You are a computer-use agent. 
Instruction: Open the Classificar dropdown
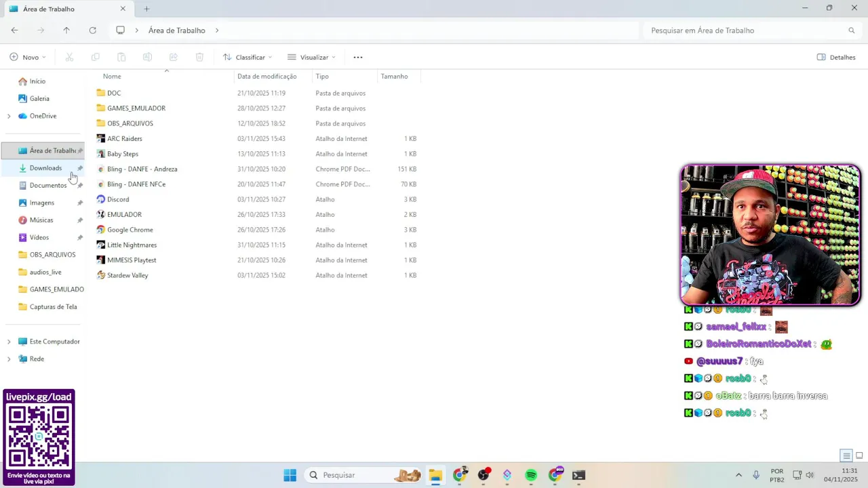point(248,58)
